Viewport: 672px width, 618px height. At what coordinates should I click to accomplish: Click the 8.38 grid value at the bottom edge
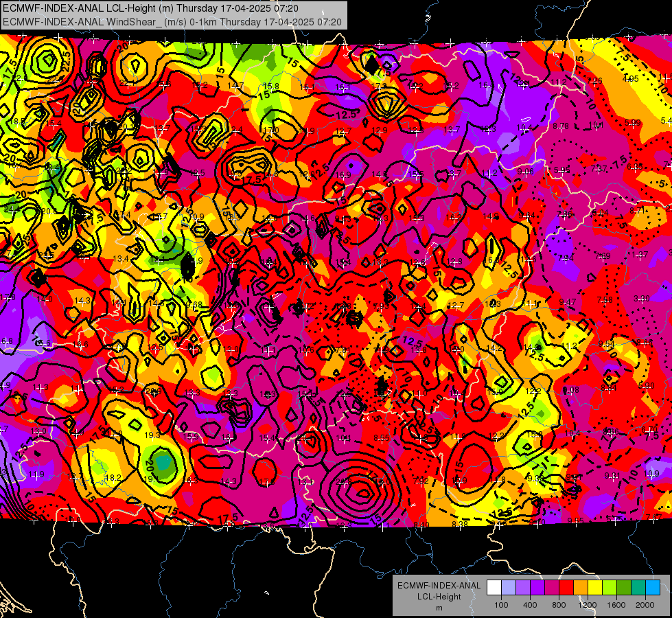460,524
